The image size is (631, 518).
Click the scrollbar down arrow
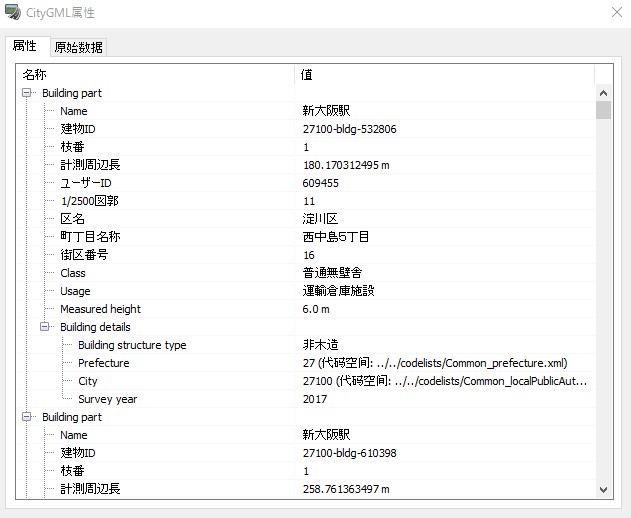coord(603,489)
